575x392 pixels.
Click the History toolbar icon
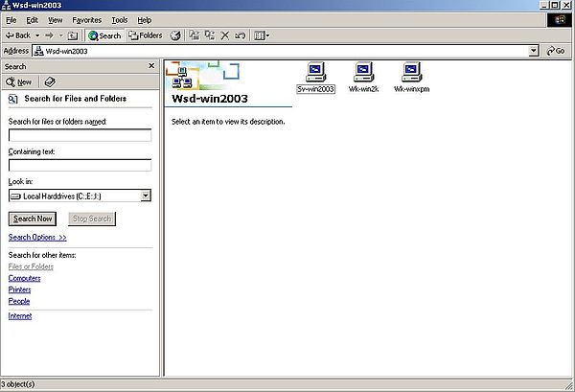(x=175, y=35)
